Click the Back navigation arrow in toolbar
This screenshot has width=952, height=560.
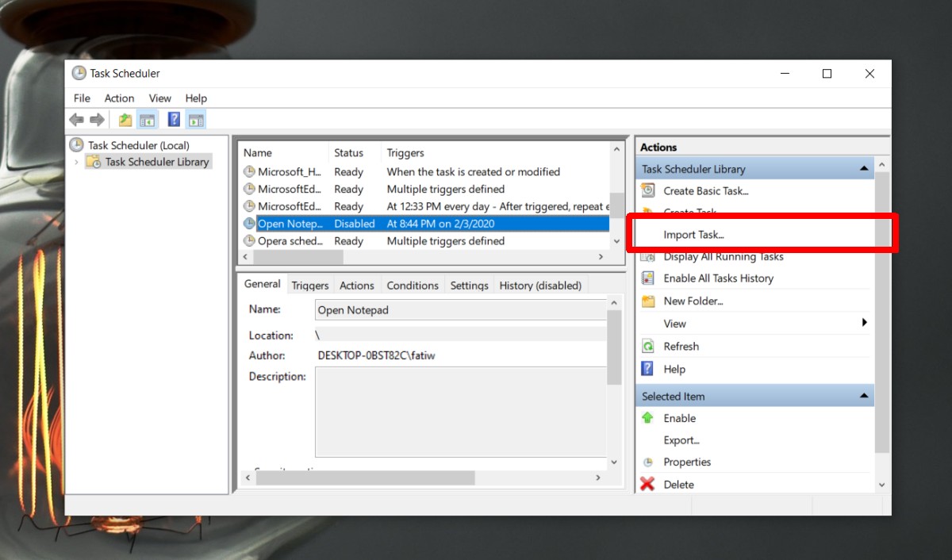(76, 119)
